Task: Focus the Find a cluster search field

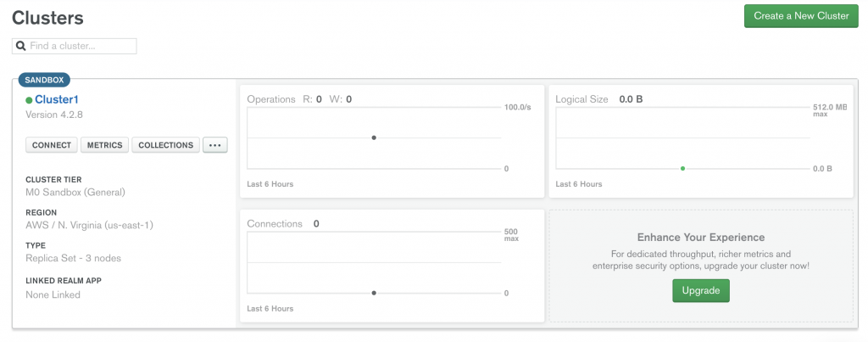Action: click(x=75, y=46)
